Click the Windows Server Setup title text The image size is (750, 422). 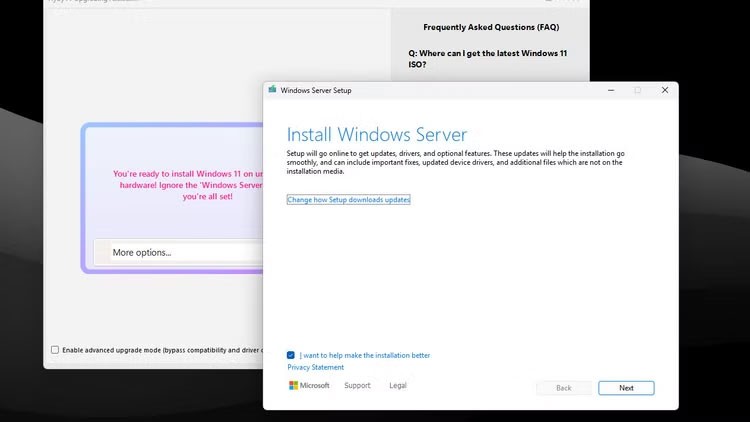(316, 90)
